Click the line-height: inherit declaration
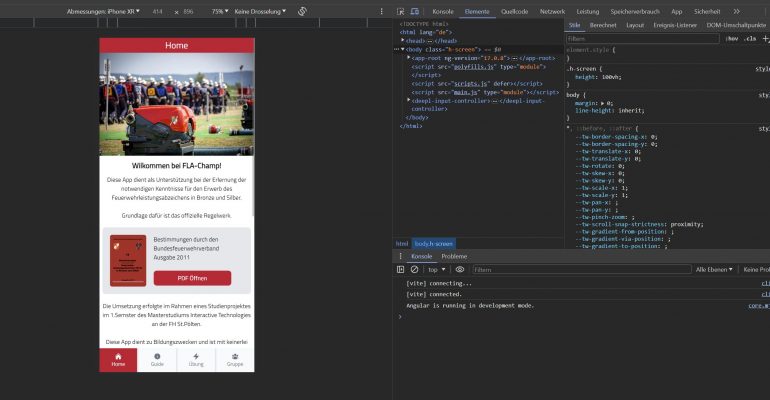Image resolution: width=770 pixels, height=400 pixels. point(609,110)
